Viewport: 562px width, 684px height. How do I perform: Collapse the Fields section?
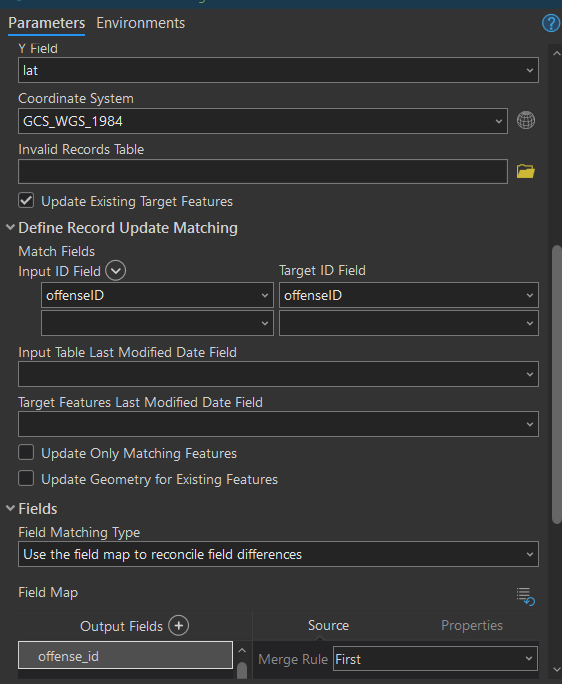click(10, 508)
